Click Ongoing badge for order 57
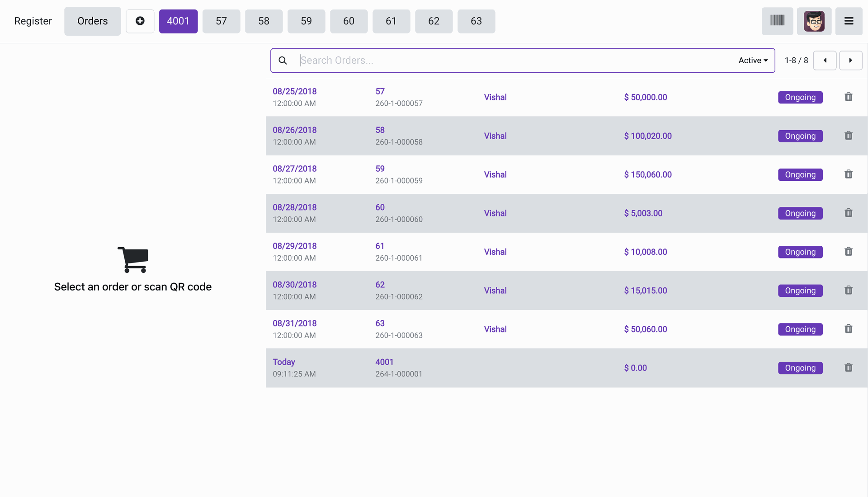 [800, 97]
